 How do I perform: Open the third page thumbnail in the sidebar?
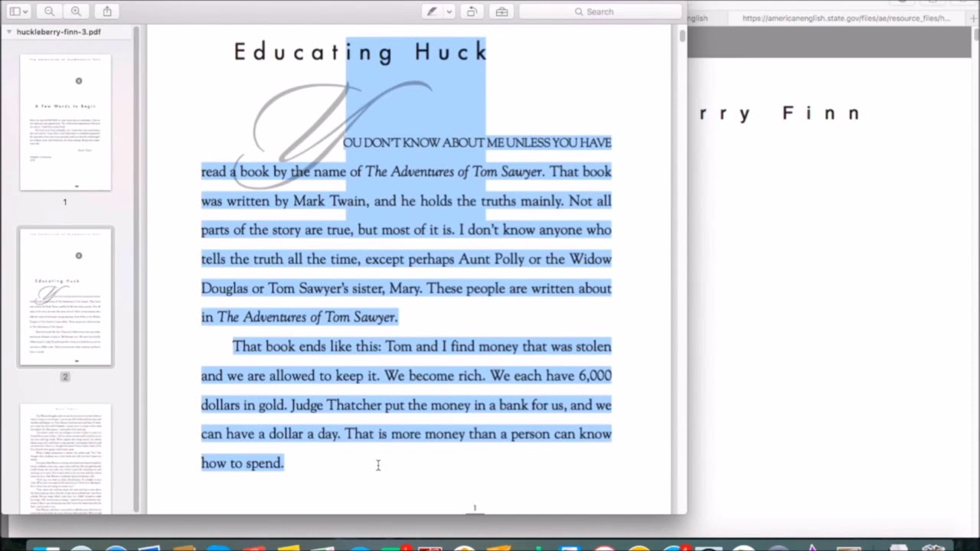(x=66, y=459)
